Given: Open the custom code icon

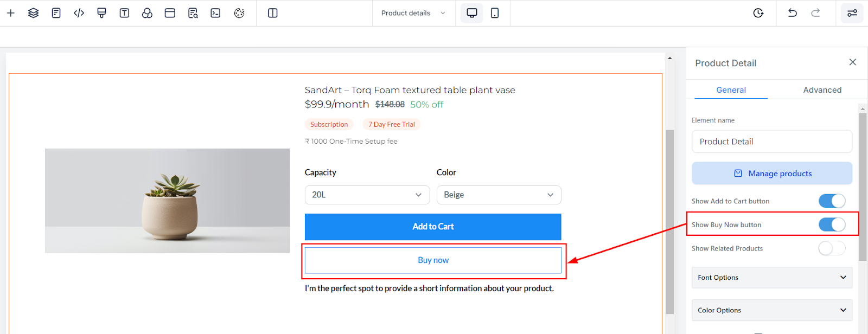Looking at the screenshot, I should tap(79, 13).
